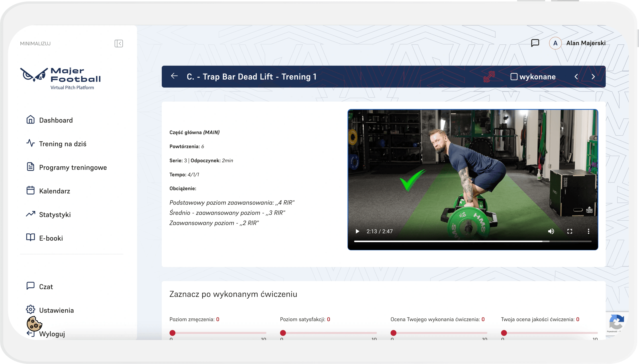Click the user avatar circle 'A'
Screen dimensions: 639x364
pos(555,43)
